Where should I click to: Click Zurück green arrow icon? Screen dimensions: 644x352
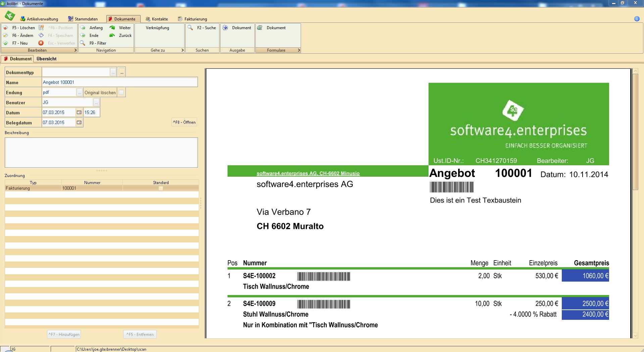click(112, 36)
